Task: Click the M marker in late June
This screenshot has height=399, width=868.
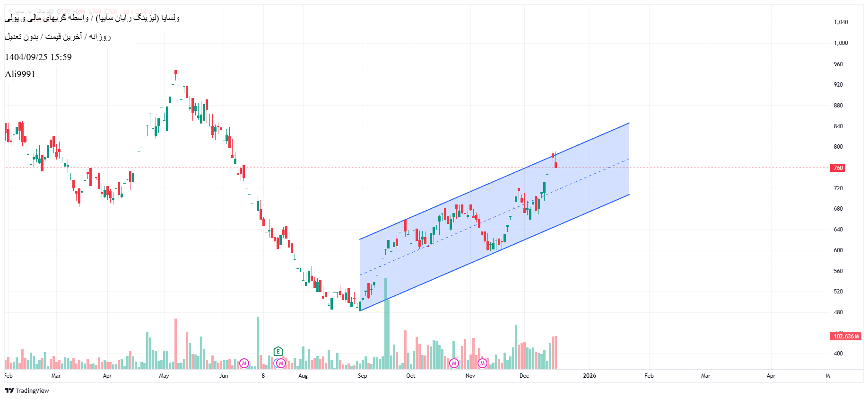Action: 244,364
